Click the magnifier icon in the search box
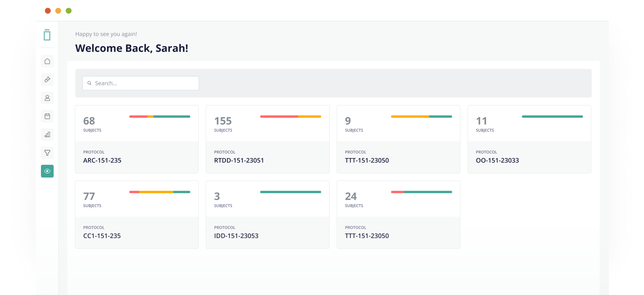This screenshot has width=644, height=295. [x=89, y=83]
